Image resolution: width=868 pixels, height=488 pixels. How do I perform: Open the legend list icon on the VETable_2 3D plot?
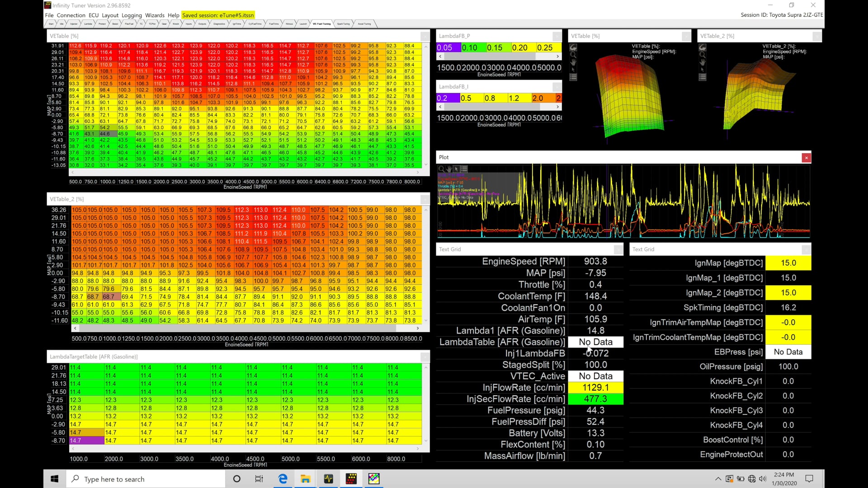click(x=703, y=77)
